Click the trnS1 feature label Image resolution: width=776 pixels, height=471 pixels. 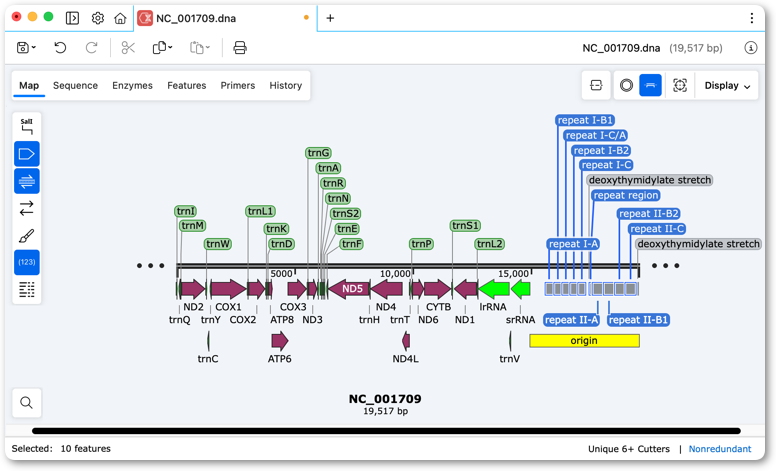pos(465,226)
